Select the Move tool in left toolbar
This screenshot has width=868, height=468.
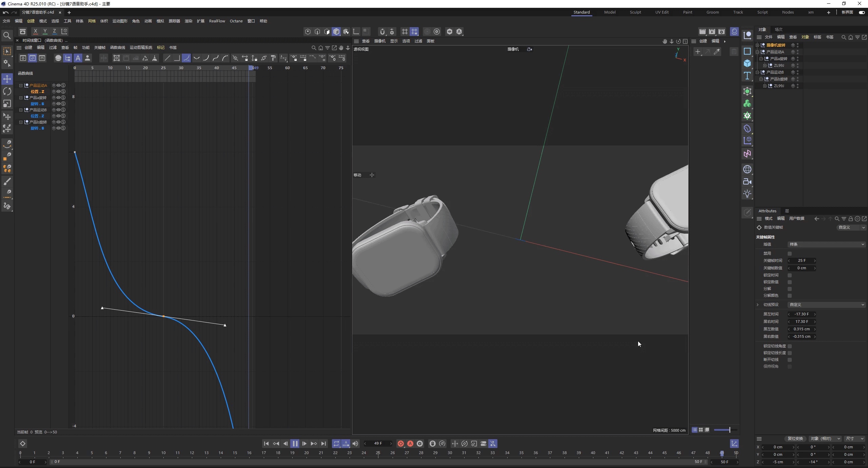7,79
